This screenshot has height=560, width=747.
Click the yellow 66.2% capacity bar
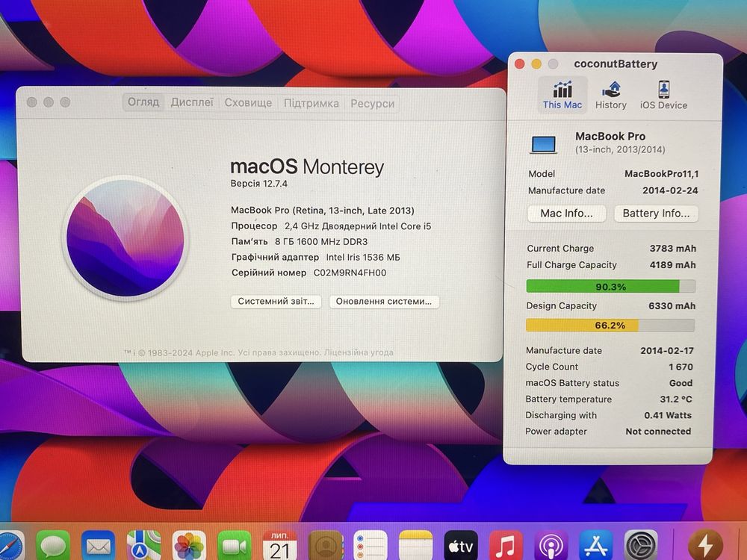click(x=610, y=326)
